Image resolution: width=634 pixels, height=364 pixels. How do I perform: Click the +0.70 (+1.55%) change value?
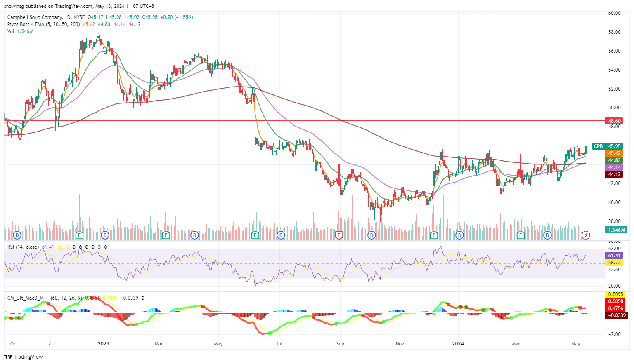pos(176,17)
